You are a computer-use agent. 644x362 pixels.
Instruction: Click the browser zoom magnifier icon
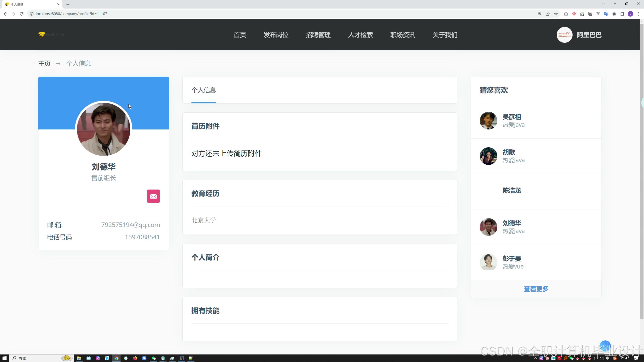tap(540, 14)
